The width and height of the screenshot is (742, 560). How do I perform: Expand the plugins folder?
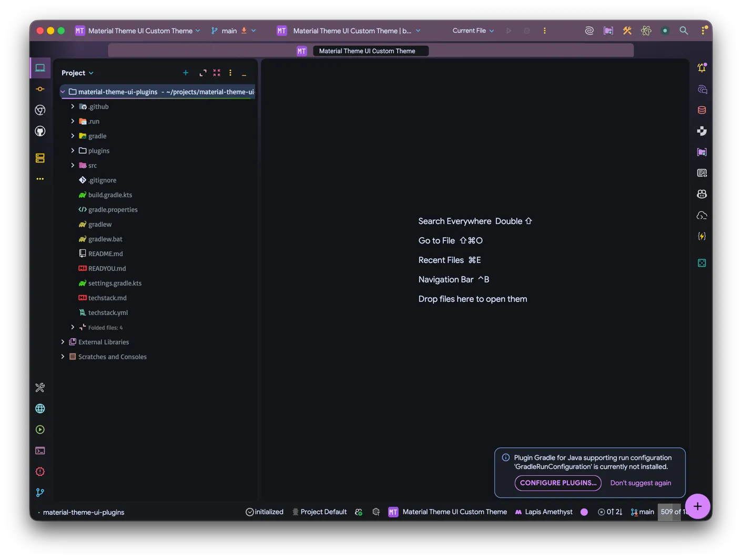click(x=73, y=150)
